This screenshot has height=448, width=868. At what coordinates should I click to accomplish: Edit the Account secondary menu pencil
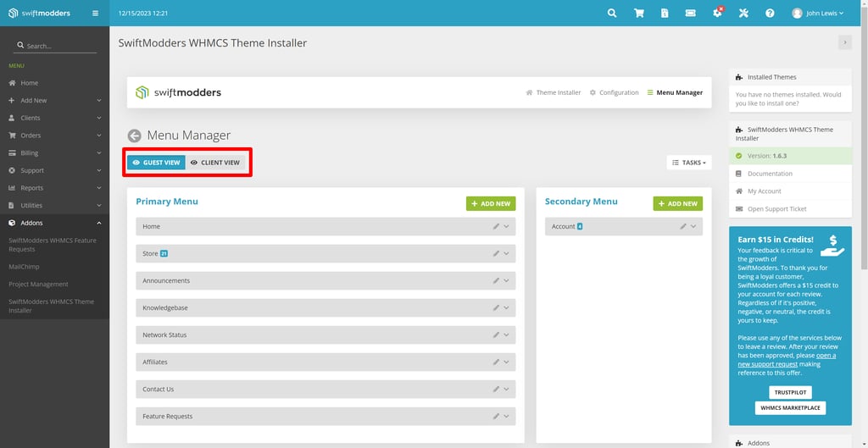[x=683, y=226]
